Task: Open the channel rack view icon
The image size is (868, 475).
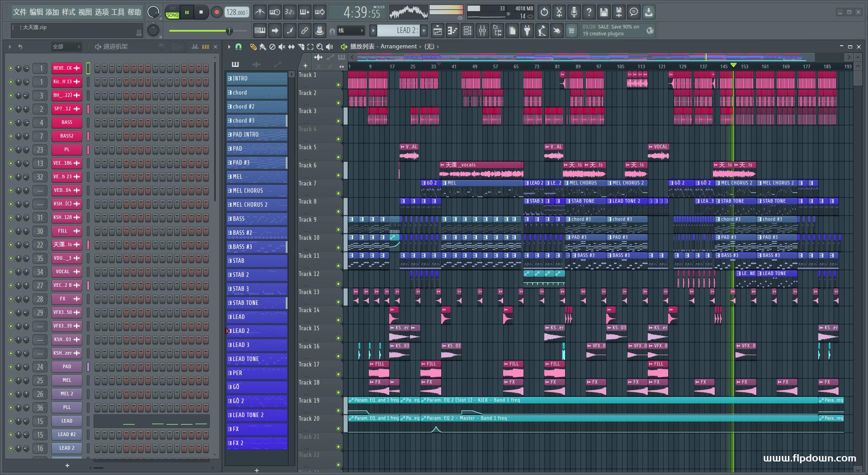Action: (x=467, y=31)
